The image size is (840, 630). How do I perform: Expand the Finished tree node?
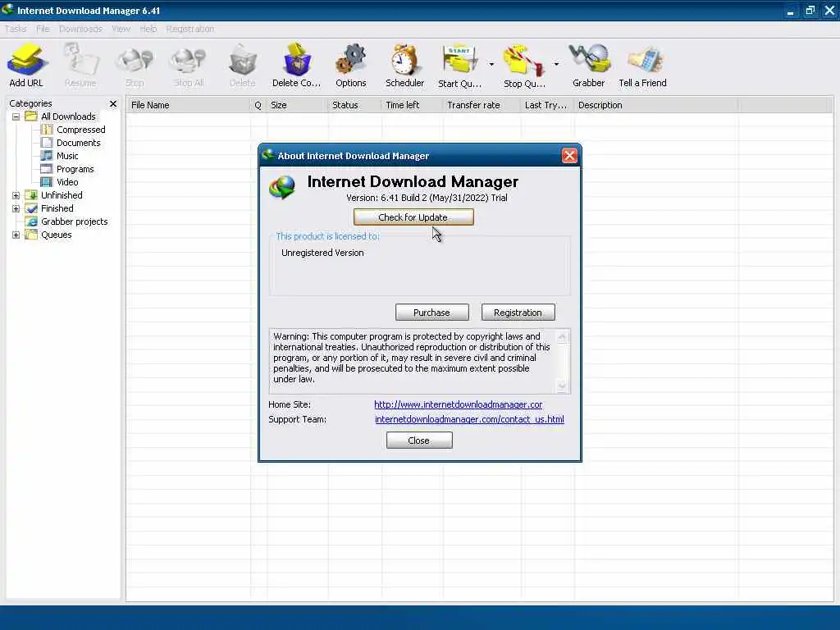coord(16,208)
